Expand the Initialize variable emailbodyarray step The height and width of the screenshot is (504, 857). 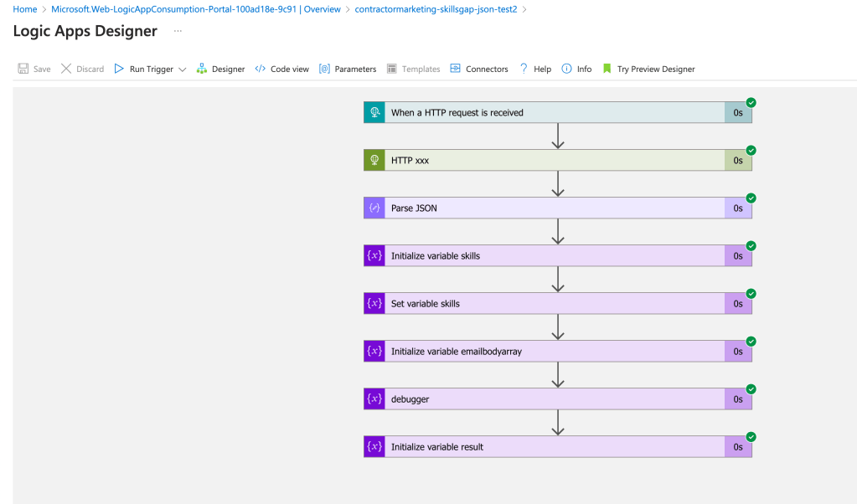[x=557, y=351]
